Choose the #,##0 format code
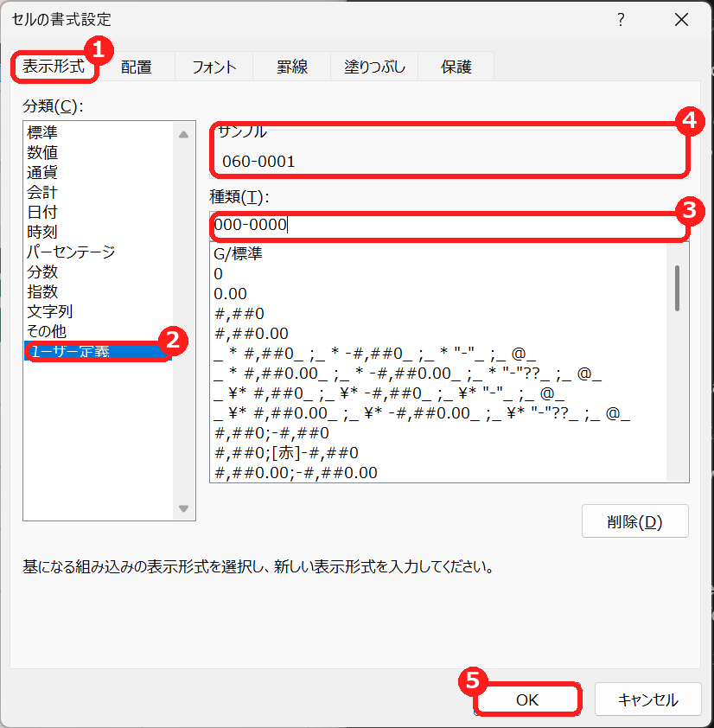 pos(438,313)
